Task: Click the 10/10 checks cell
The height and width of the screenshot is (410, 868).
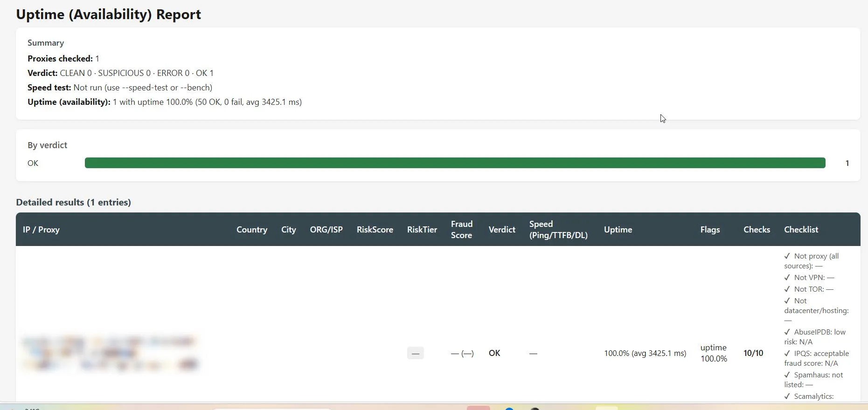Action: (753, 353)
